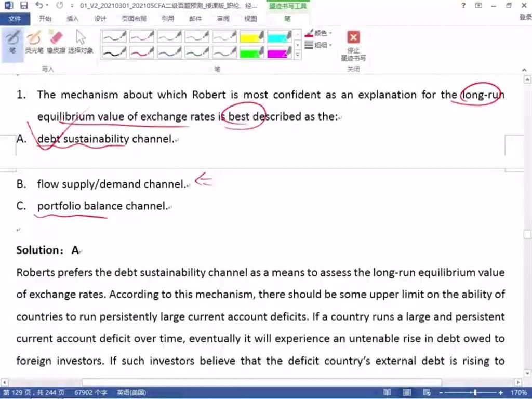This screenshot has height=399, width=532.
Task: Zoom out with the minus button
Action: click(x=441, y=393)
